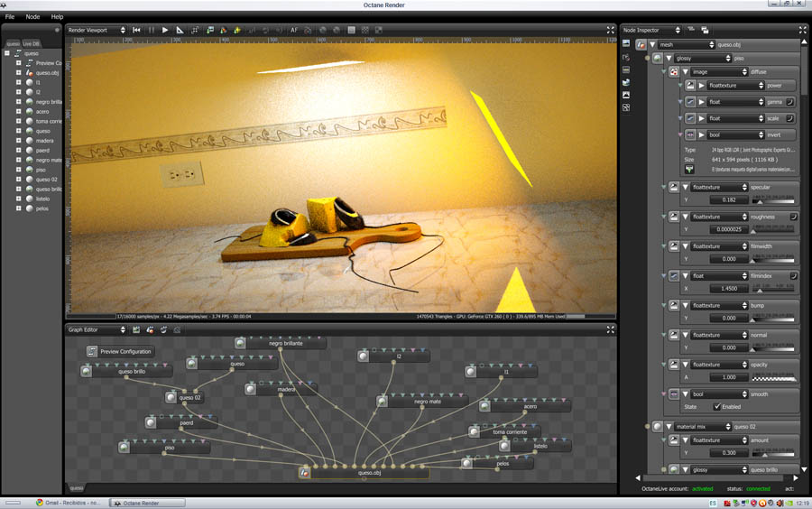Click the specular value field 0.182

pyautogui.click(x=729, y=199)
